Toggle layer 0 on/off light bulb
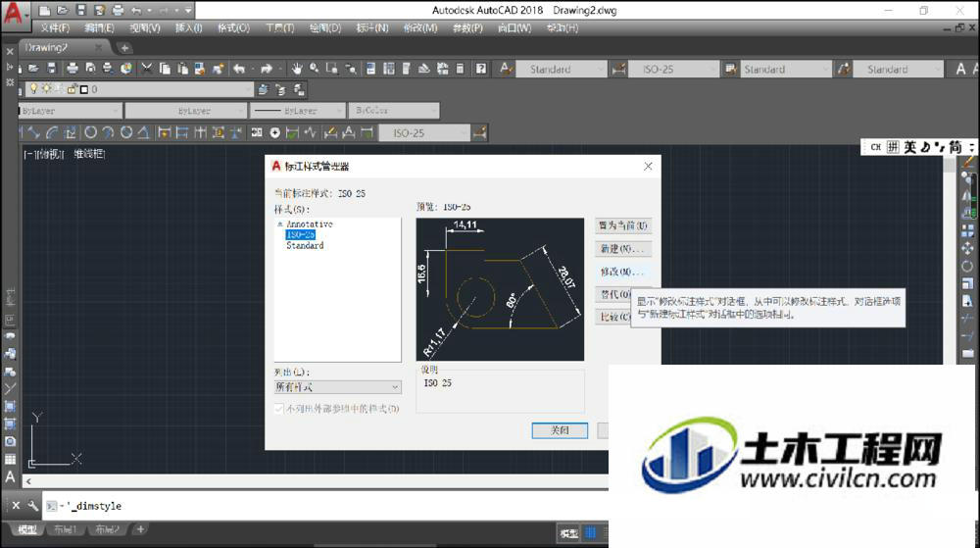The height and width of the screenshot is (548, 980). coord(33,89)
